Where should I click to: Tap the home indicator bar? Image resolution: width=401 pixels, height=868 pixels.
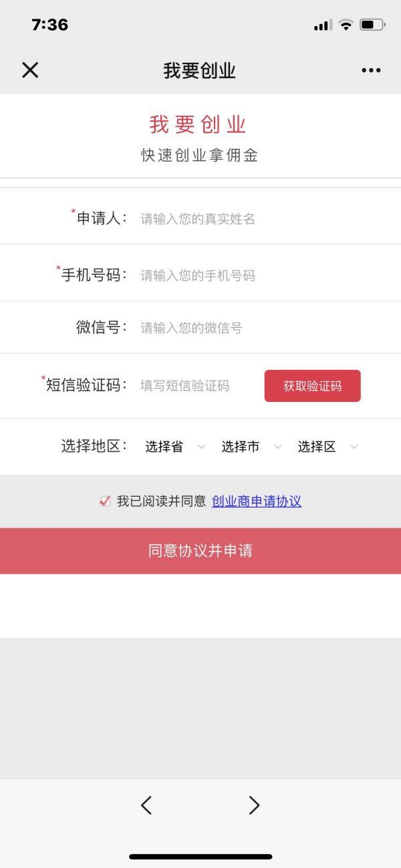[x=200, y=856]
